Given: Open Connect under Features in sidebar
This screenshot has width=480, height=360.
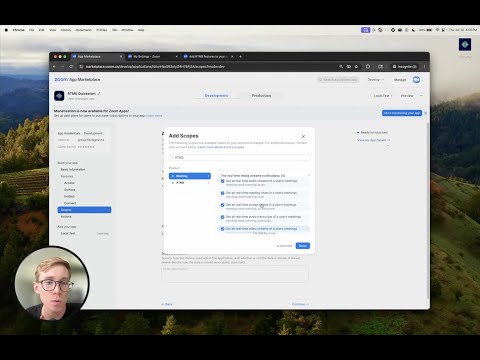Looking at the screenshot, I should tap(70, 203).
